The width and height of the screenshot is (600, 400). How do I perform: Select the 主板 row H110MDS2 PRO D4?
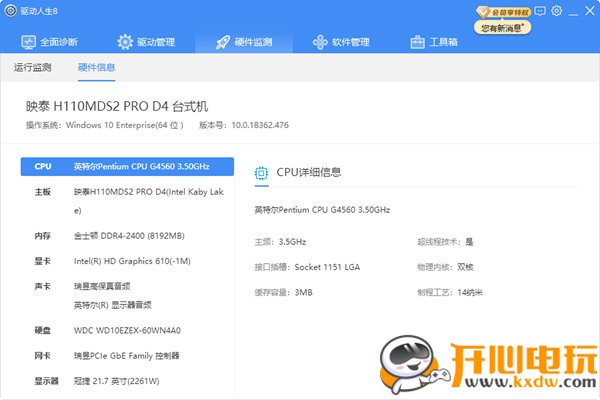(x=127, y=201)
